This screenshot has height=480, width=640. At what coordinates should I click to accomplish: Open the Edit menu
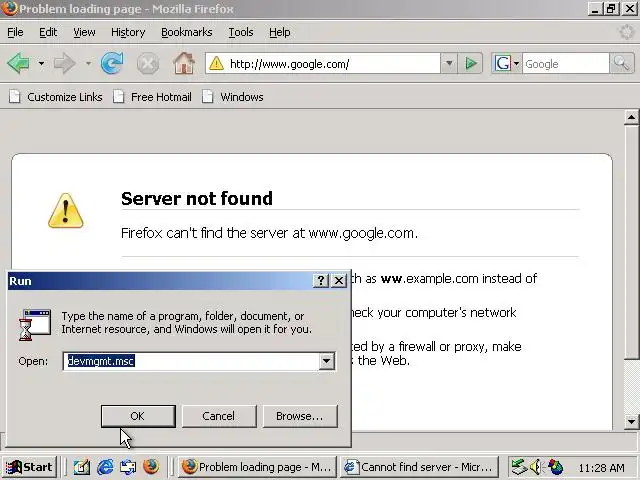click(48, 32)
